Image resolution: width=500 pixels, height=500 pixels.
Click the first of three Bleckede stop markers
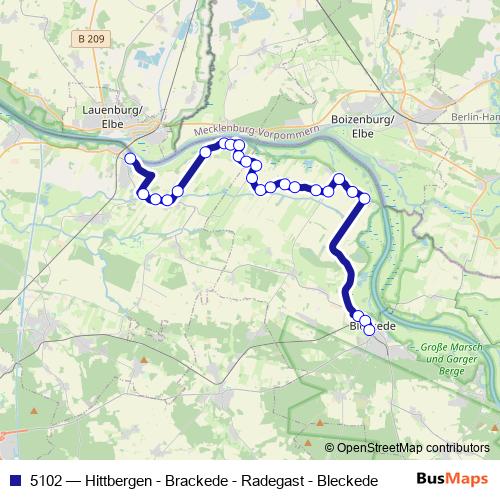(358, 316)
